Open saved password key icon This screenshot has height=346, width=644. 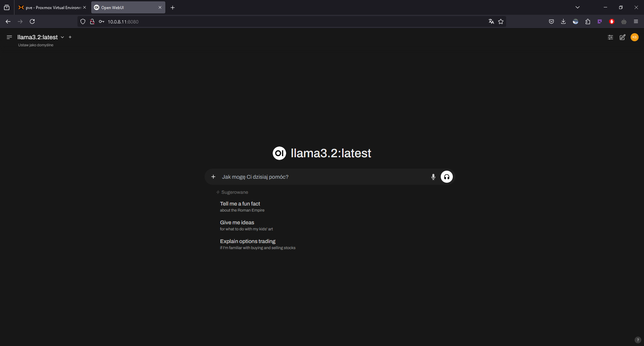pyautogui.click(x=102, y=21)
